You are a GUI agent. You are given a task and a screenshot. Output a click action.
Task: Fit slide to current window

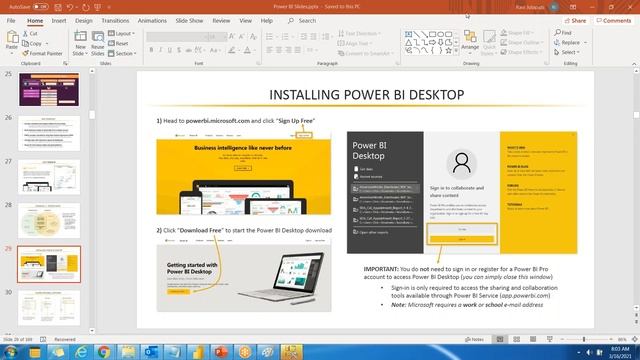(635, 340)
